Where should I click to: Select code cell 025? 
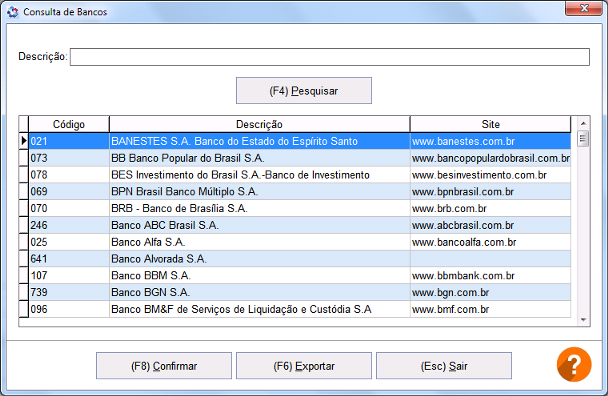69,242
